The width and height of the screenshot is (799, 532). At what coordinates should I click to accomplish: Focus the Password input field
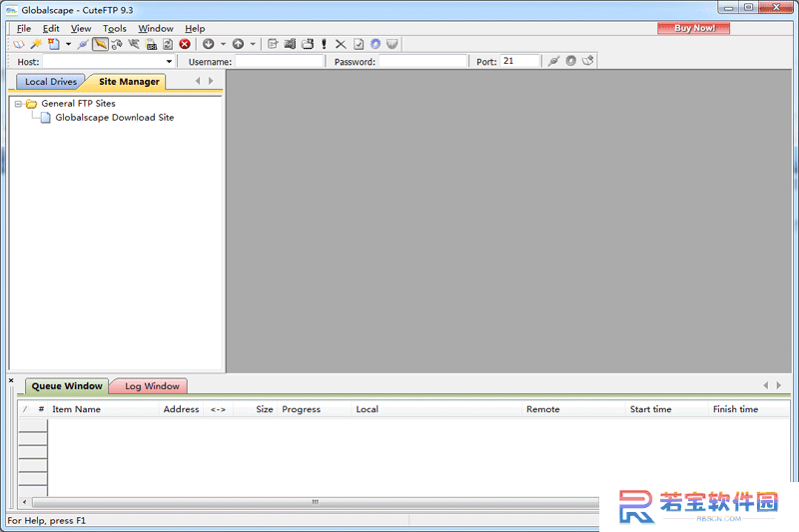tap(422, 62)
